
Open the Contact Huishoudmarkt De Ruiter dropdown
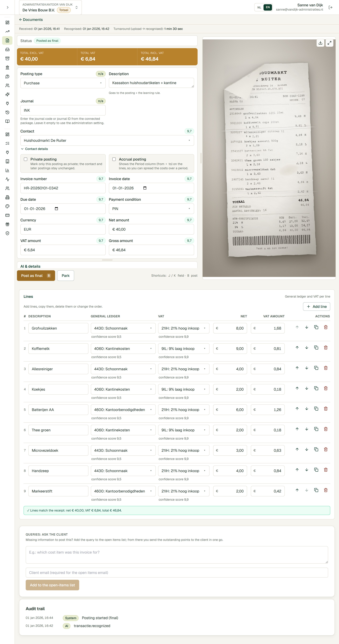[107, 140]
